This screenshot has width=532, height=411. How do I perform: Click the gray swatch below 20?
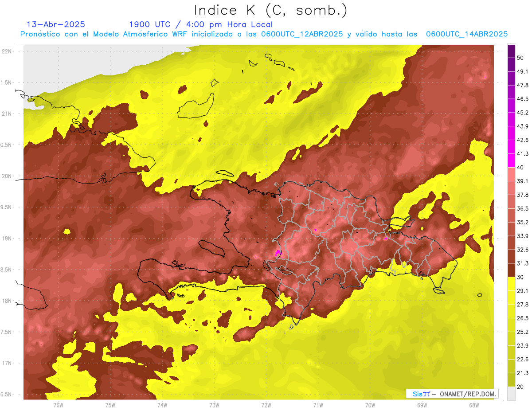pos(511,393)
